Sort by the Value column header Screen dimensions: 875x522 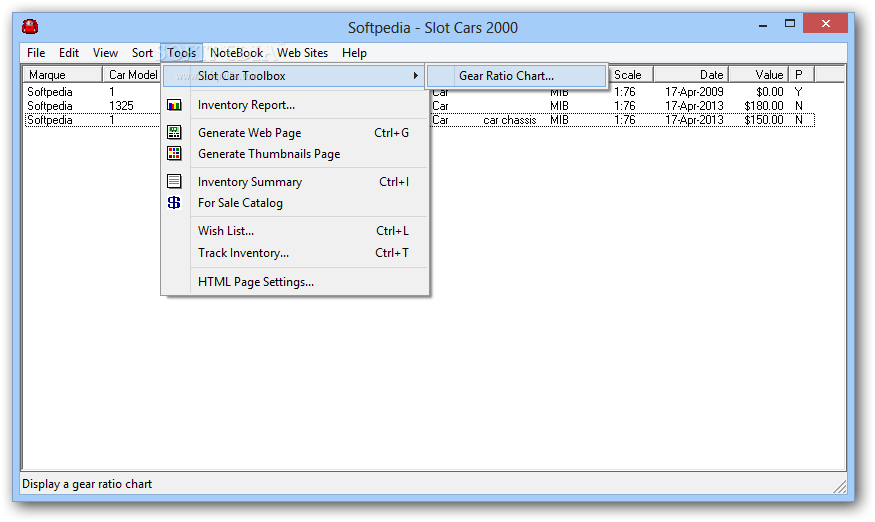click(x=759, y=75)
